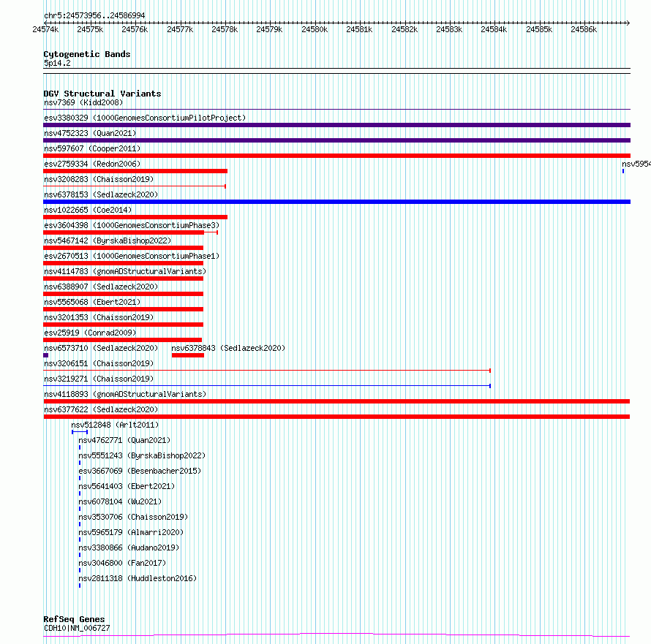
Task: Click nsv4762771 (Quan2021) label
Action: tap(124, 440)
